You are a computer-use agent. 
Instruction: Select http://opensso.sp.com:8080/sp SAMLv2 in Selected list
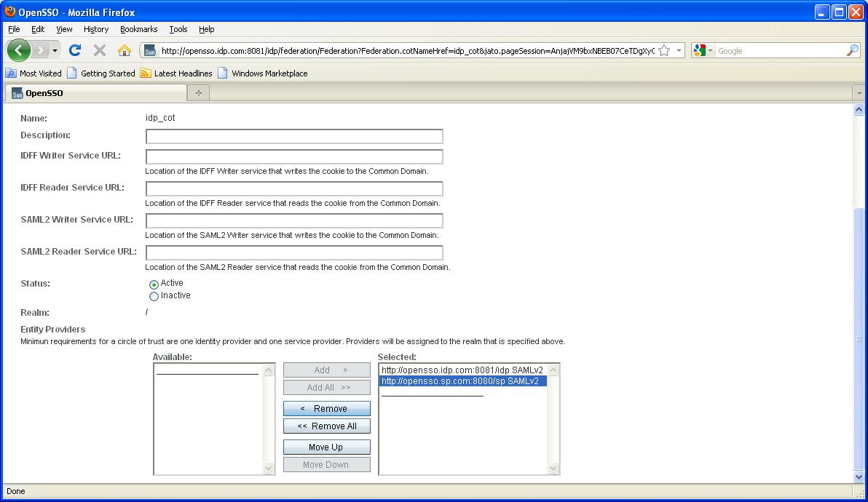462,381
